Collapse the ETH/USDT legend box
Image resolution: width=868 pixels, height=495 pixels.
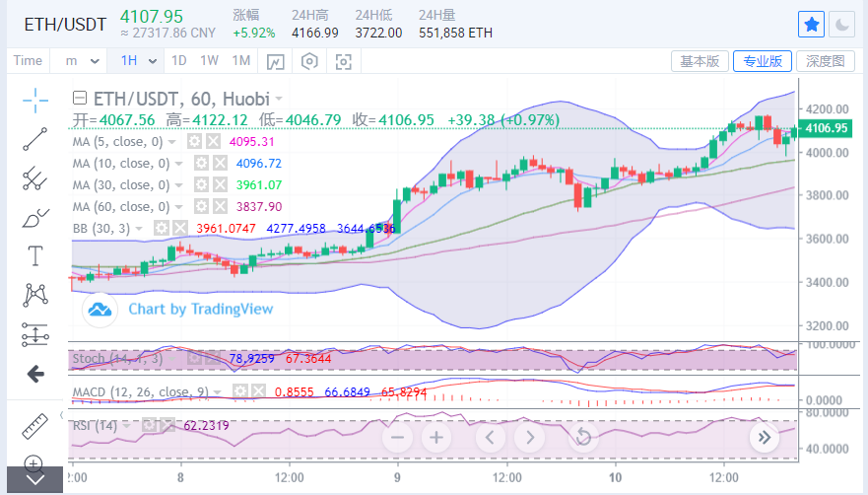[80, 99]
